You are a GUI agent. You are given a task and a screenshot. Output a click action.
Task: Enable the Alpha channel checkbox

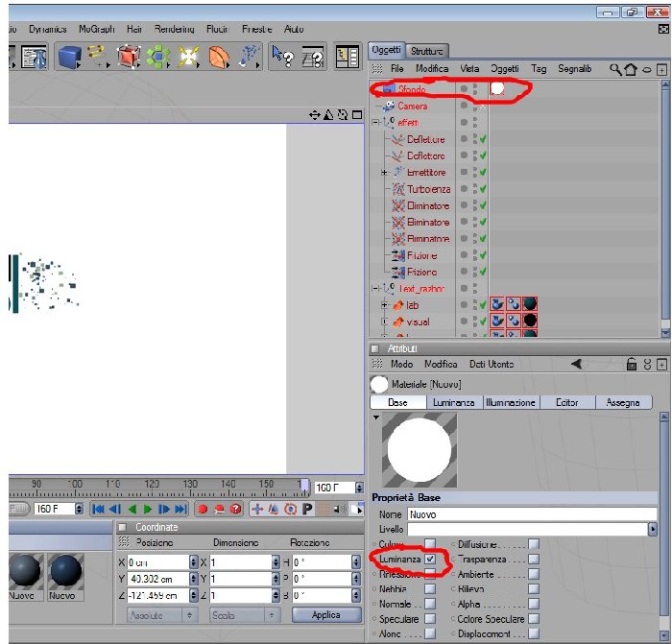534,604
